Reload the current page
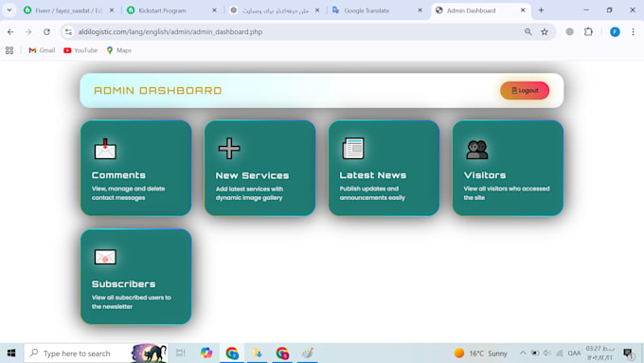644x363 pixels. (x=46, y=31)
